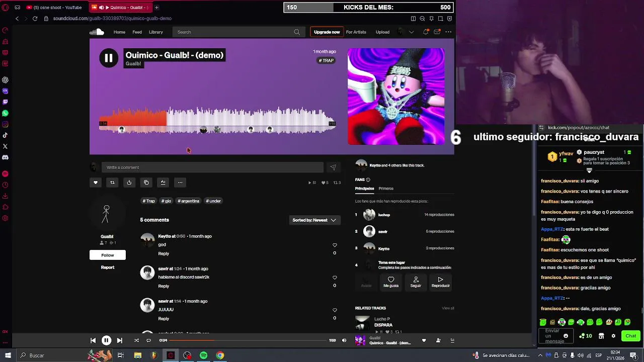Seek in the bottom progress bar
Screen dimensions: 644x362
tap(248, 340)
